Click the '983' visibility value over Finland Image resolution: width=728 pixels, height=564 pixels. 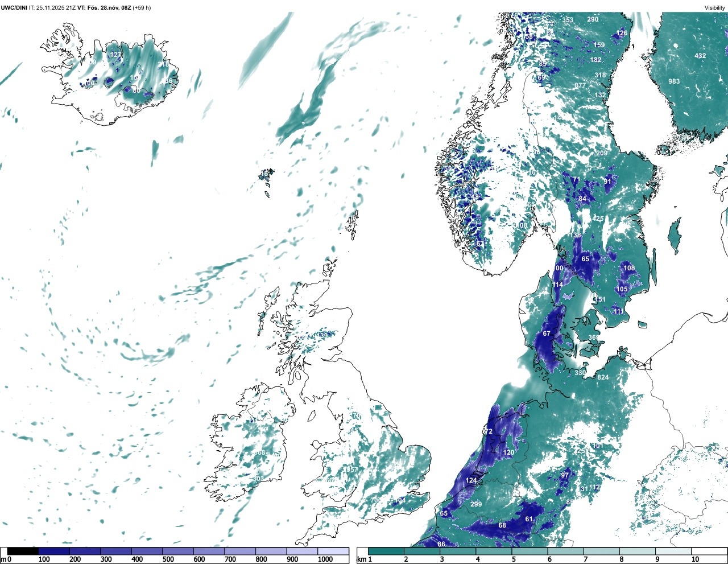[674, 81]
